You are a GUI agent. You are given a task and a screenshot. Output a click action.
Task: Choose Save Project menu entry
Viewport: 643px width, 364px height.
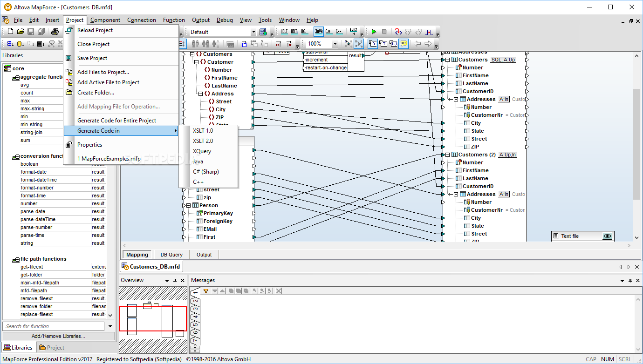tap(121, 58)
